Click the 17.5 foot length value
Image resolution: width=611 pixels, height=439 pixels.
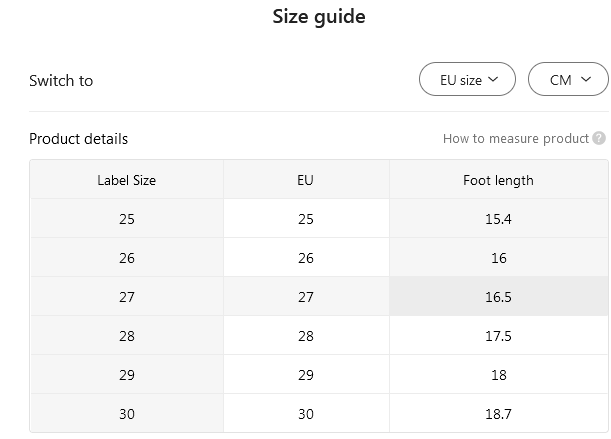coord(498,336)
